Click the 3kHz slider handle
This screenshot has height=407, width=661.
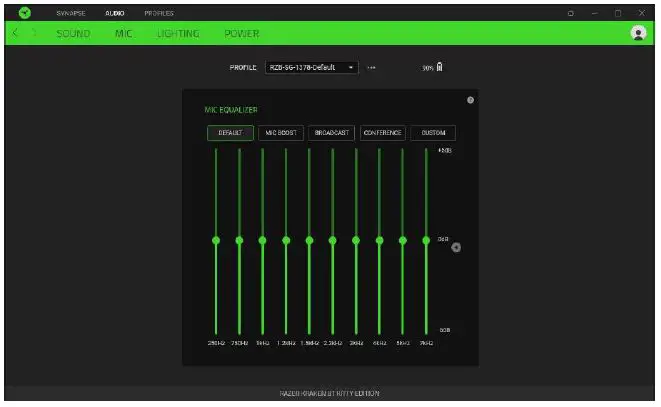pyautogui.click(x=356, y=240)
